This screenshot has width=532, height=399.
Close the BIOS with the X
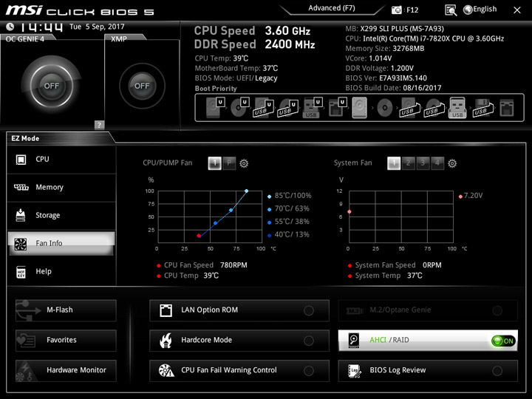pos(517,10)
